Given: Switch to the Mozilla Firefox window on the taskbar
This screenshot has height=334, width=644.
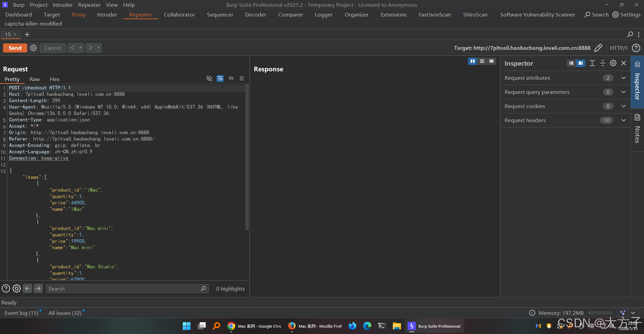Looking at the screenshot, I should (x=315, y=326).
